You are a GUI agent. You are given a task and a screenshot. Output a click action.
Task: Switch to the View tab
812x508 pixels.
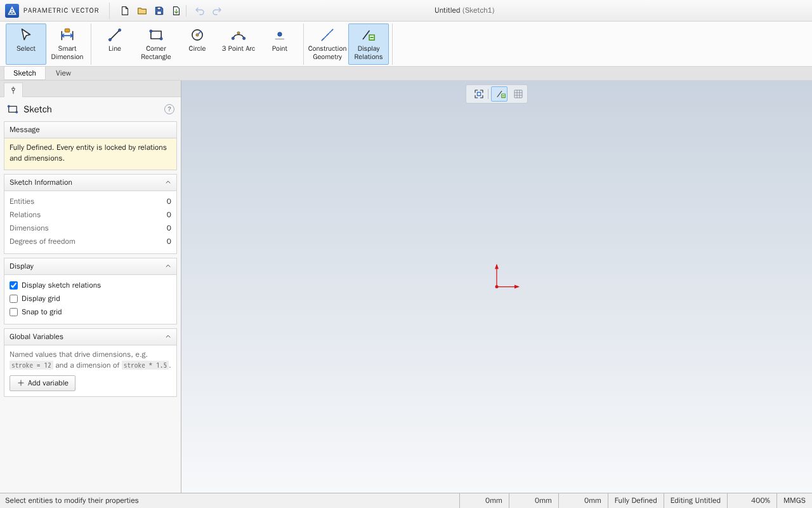[63, 73]
